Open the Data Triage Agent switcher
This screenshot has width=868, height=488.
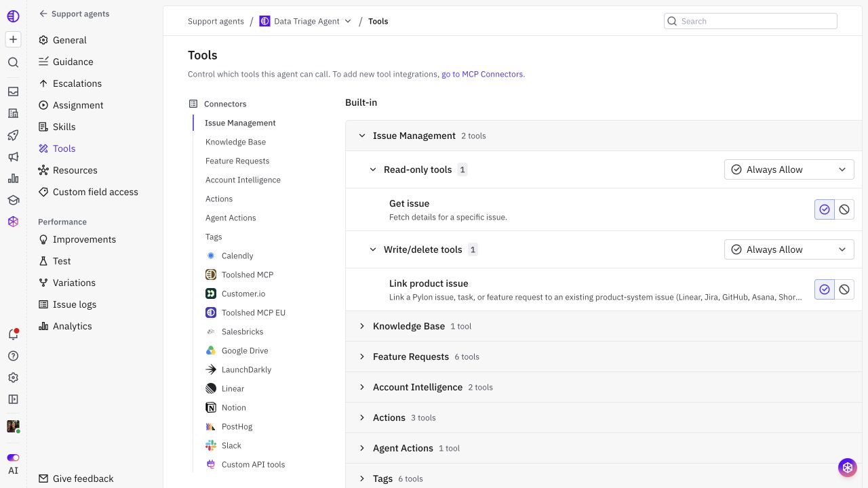[306, 21]
